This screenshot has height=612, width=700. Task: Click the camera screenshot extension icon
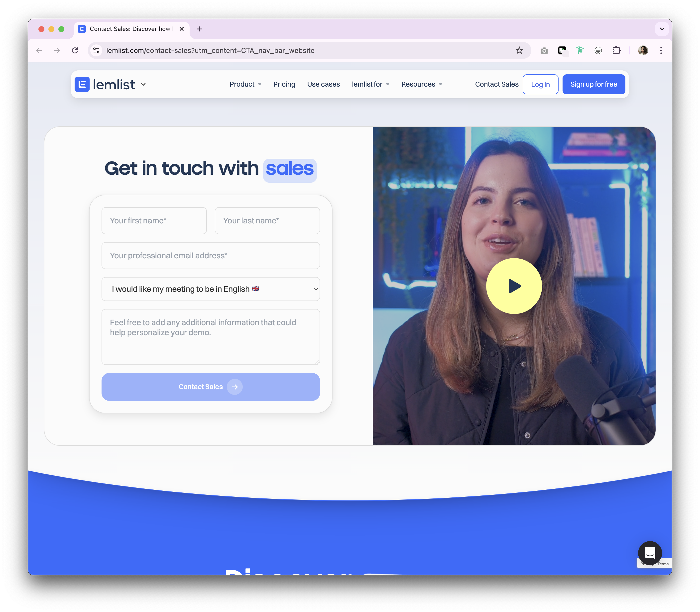pyautogui.click(x=544, y=51)
